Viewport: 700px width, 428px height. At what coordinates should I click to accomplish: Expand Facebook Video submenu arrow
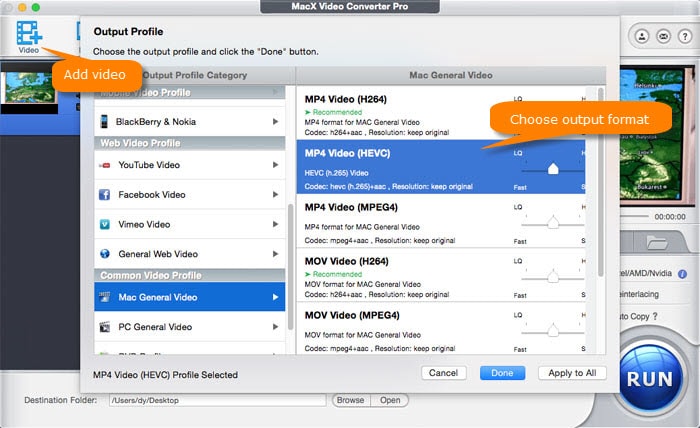[275, 194]
